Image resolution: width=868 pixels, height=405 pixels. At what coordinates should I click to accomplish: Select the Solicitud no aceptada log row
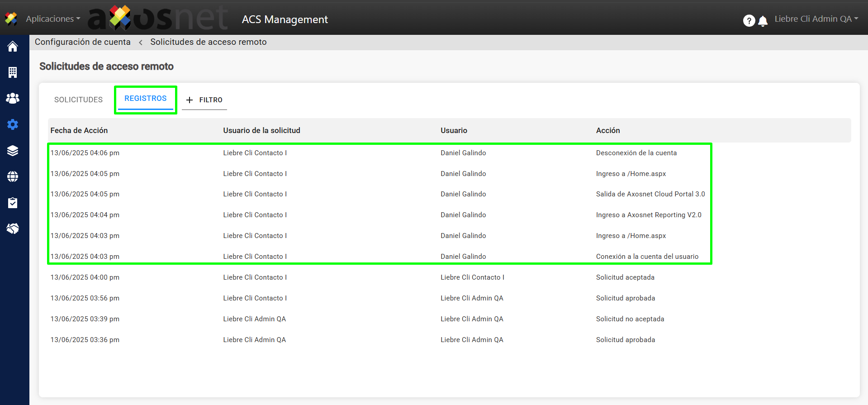pos(630,319)
